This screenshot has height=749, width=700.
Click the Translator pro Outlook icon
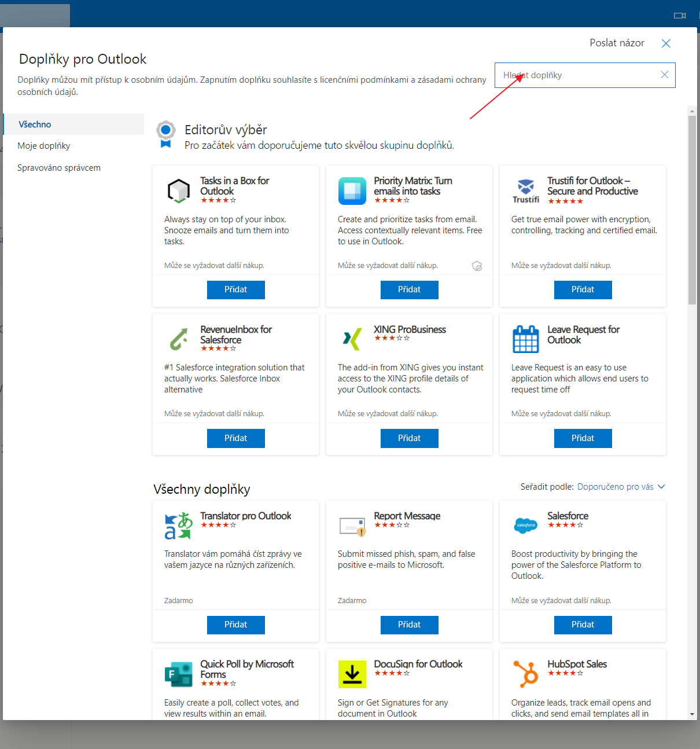(179, 526)
